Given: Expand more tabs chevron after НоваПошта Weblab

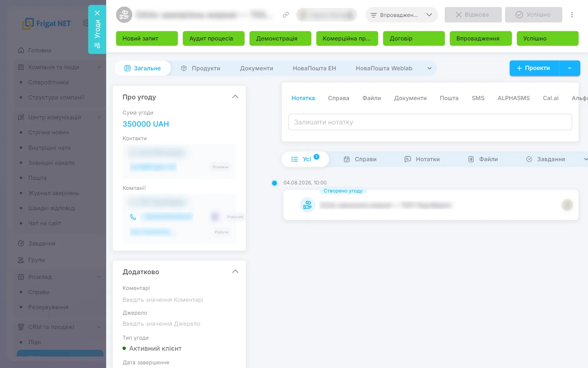Looking at the screenshot, I should (x=429, y=68).
